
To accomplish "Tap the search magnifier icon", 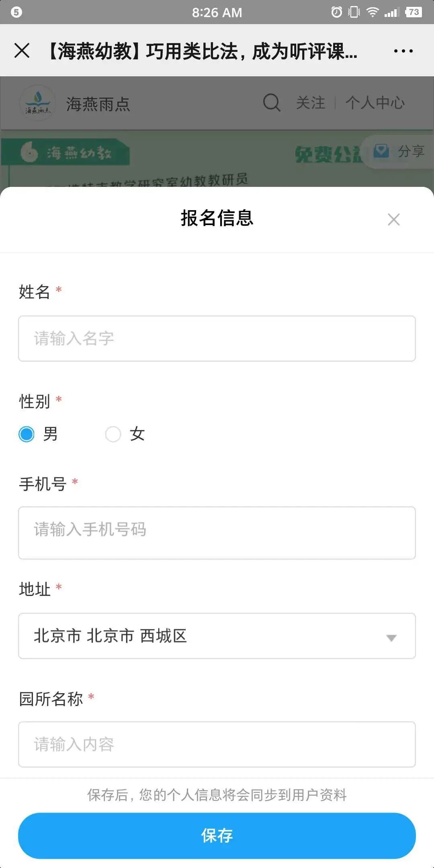I will (272, 103).
